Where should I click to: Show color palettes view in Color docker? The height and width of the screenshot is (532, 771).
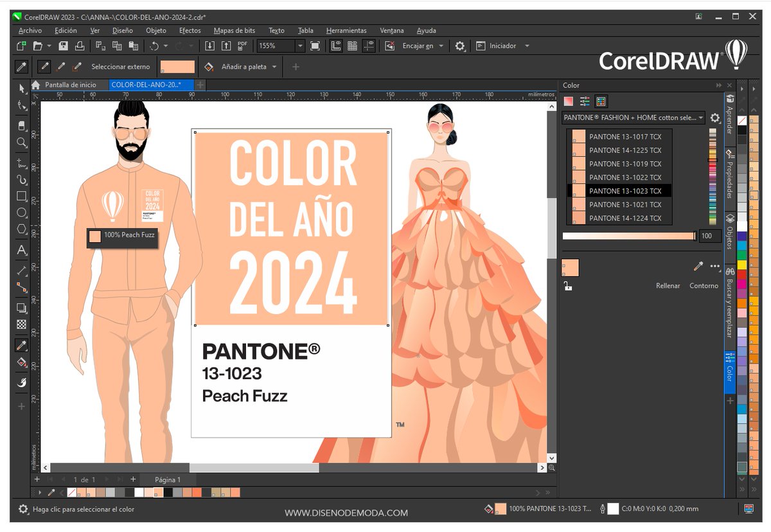tap(601, 101)
